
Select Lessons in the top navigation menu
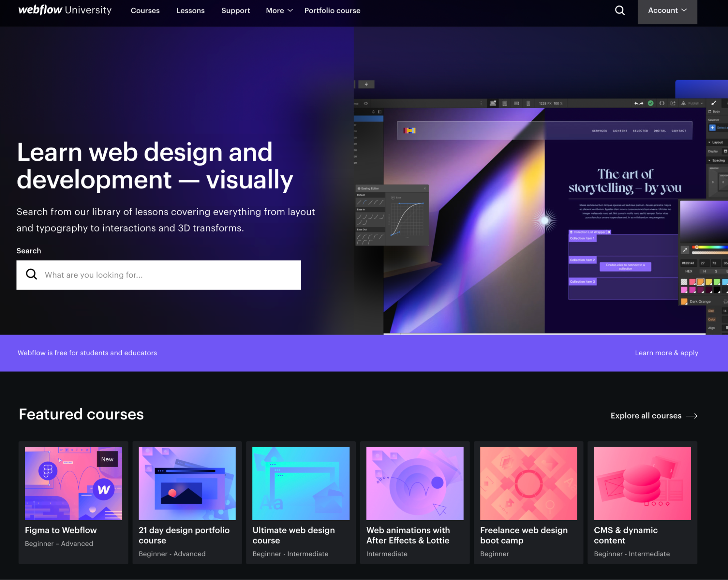(x=190, y=11)
